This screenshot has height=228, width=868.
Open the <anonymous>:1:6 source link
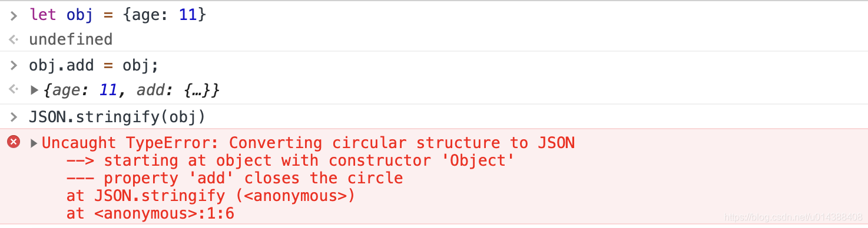tap(164, 213)
